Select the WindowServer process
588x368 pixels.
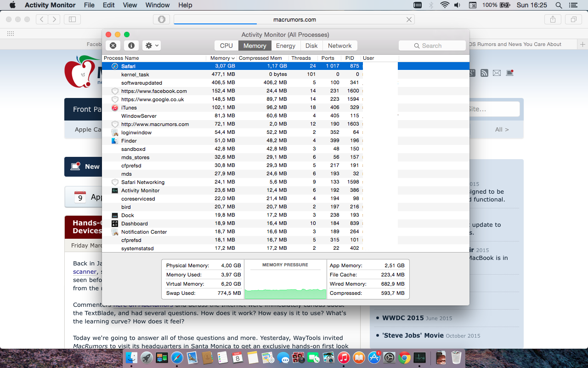click(286, 116)
